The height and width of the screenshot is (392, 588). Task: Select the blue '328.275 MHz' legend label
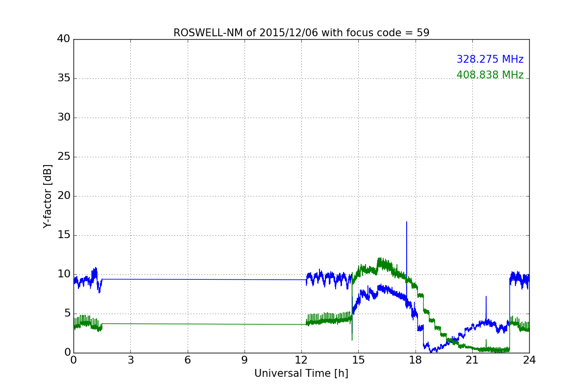click(490, 59)
